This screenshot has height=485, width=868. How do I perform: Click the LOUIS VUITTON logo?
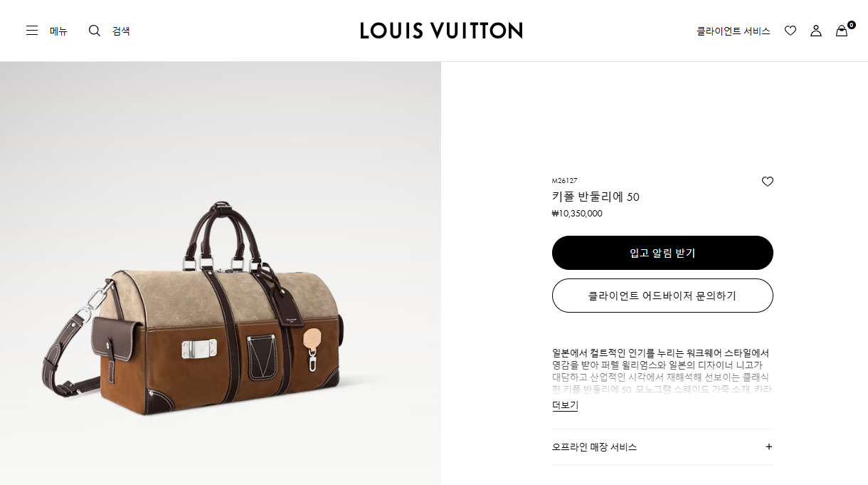coord(441,31)
